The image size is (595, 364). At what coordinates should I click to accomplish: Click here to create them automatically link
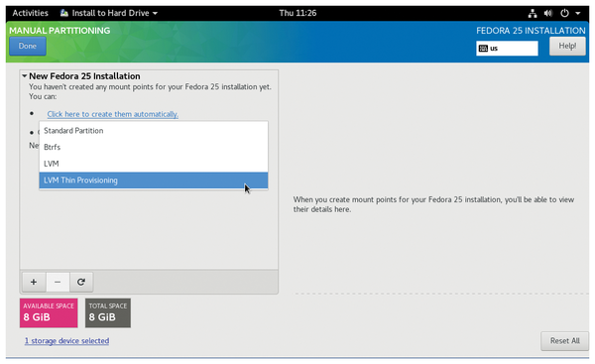(x=113, y=114)
